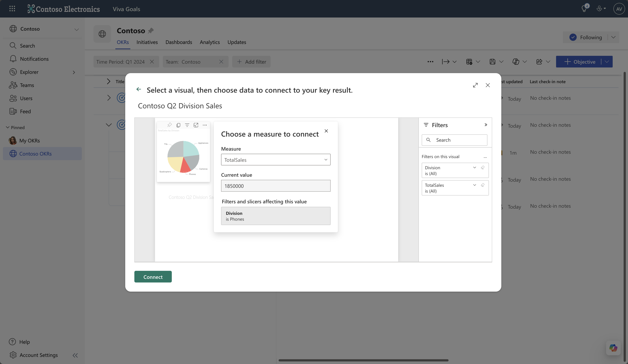Screen dimensions: 628x364
Task: Expand the Contoso organization dropdown
Action: pos(76,29)
